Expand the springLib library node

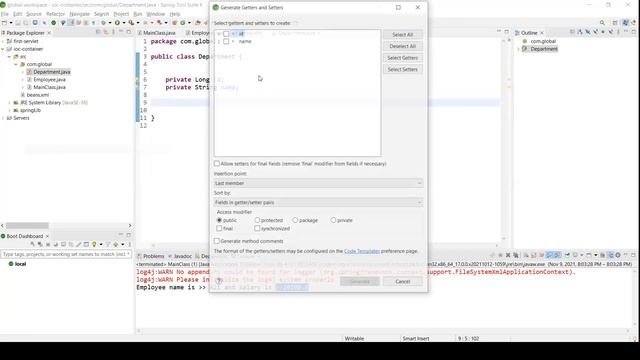coord(9,111)
